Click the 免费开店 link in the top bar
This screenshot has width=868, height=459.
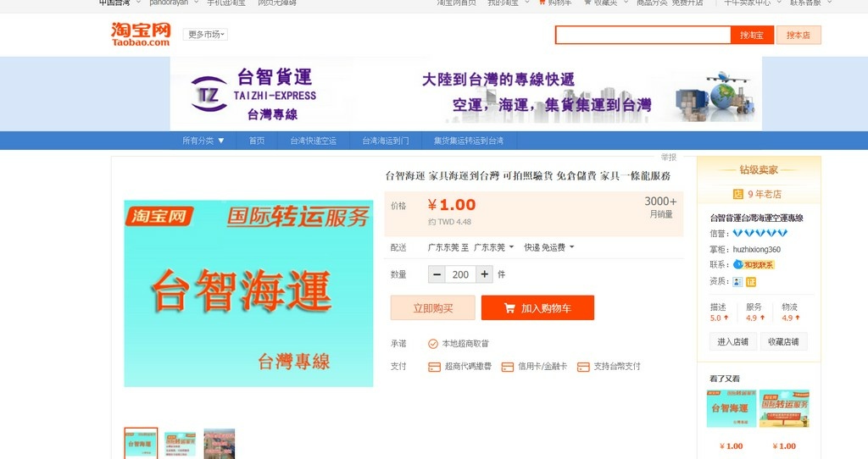pos(687,3)
